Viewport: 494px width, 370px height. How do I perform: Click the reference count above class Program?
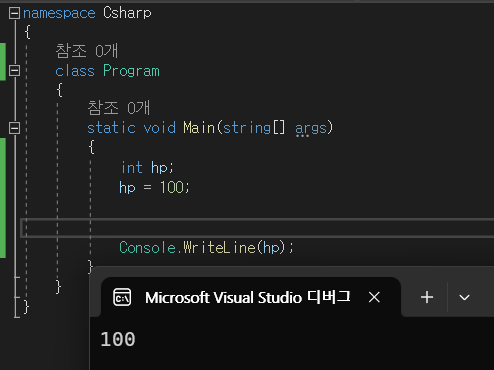pos(87,51)
